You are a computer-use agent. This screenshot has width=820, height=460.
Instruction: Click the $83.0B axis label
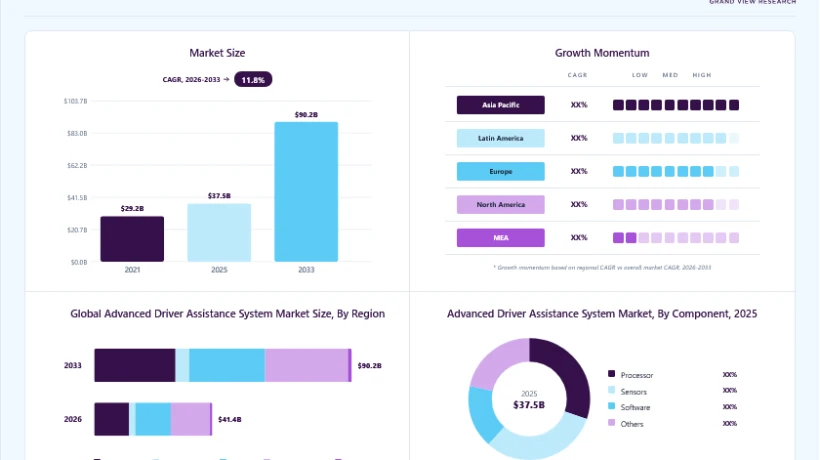[x=77, y=133]
